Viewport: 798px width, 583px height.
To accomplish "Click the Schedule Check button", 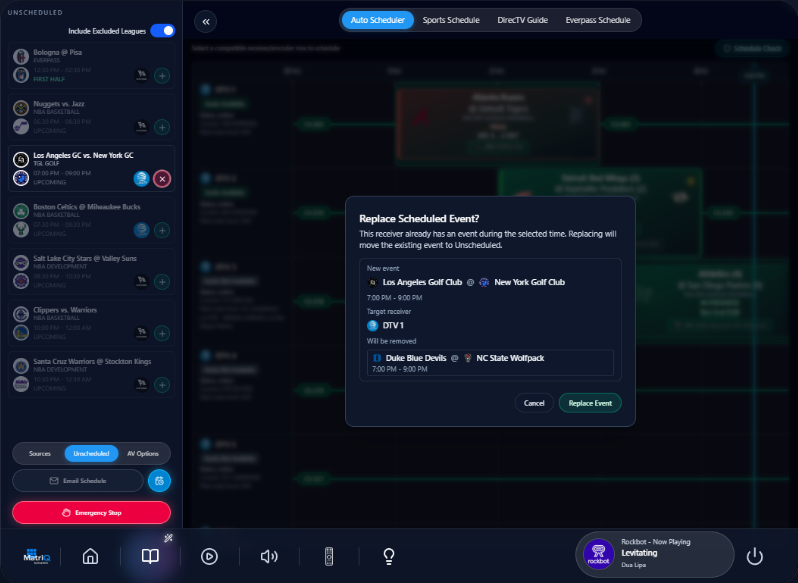I will (752, 48).
